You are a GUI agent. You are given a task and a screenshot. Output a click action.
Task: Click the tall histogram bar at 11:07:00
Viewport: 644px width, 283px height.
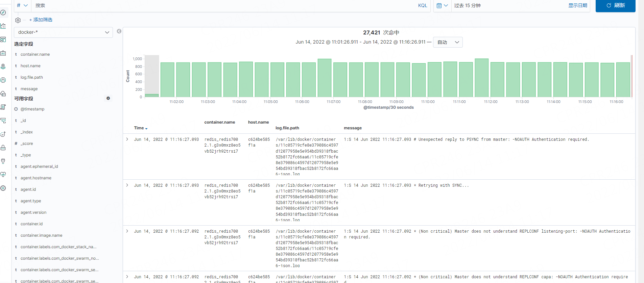pos(325,78)
